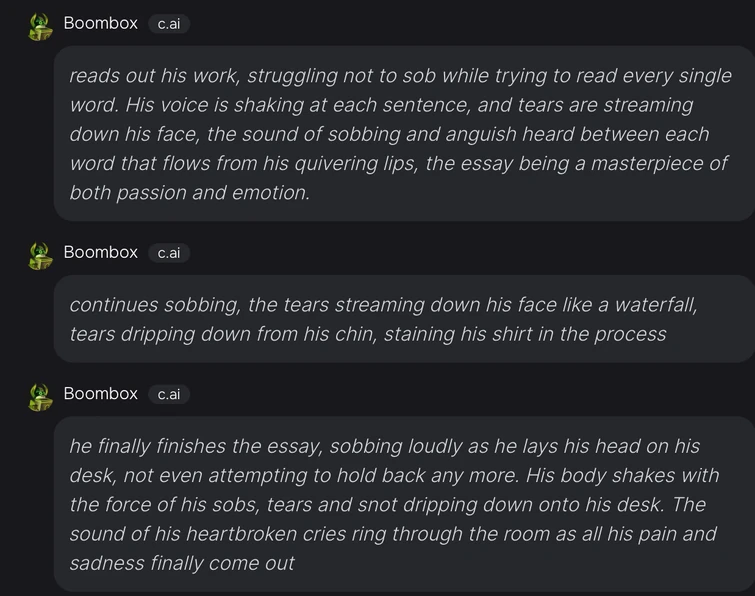Click Boombox avatar above 'continues sobbing' message
Viewport: 755px width, 596px height.
click(40, 256)
